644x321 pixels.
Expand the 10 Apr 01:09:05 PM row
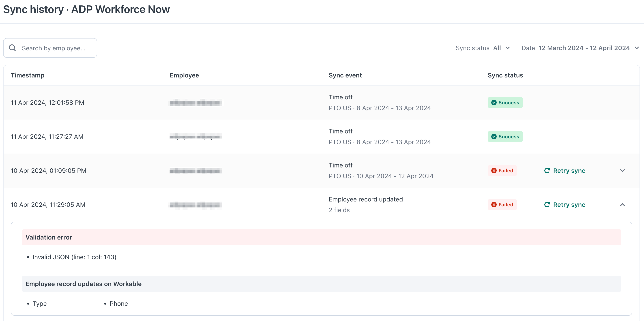[623, 171]
